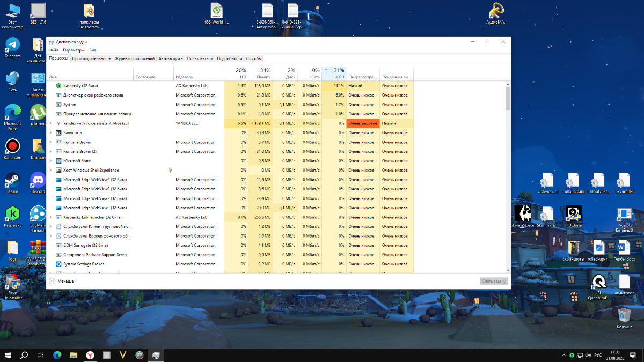
Task: Sort processes by the Имя column
Action: 90,73
